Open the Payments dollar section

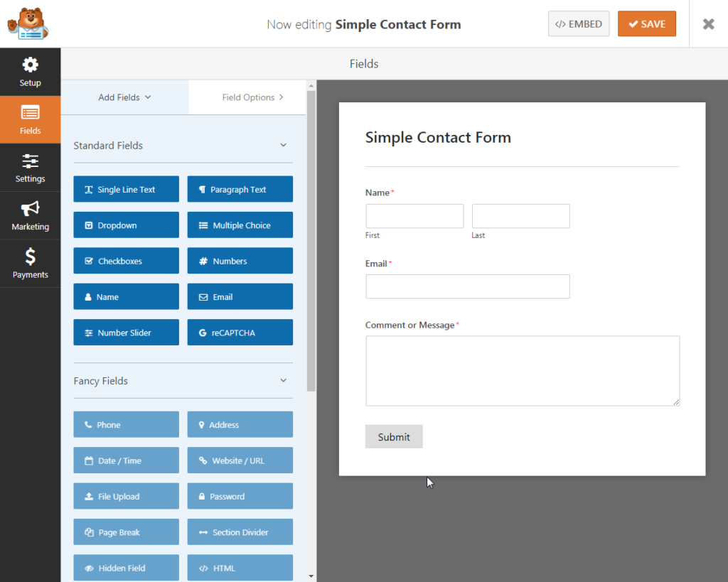coord(30,263)
